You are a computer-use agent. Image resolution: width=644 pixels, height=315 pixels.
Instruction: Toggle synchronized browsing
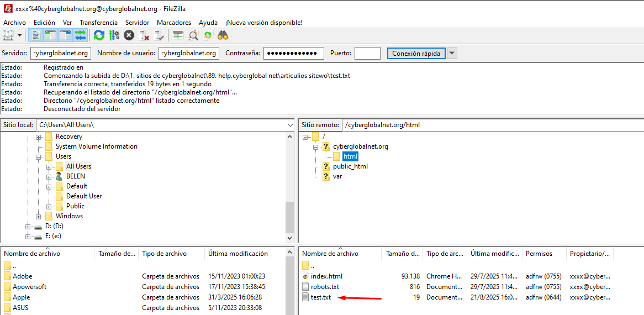click(208, 36)
